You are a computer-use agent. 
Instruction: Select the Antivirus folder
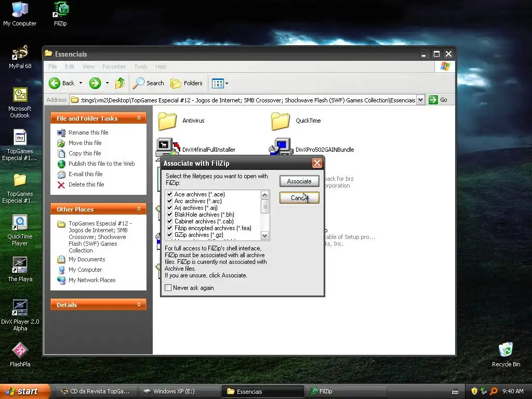[x=181, y=121]
